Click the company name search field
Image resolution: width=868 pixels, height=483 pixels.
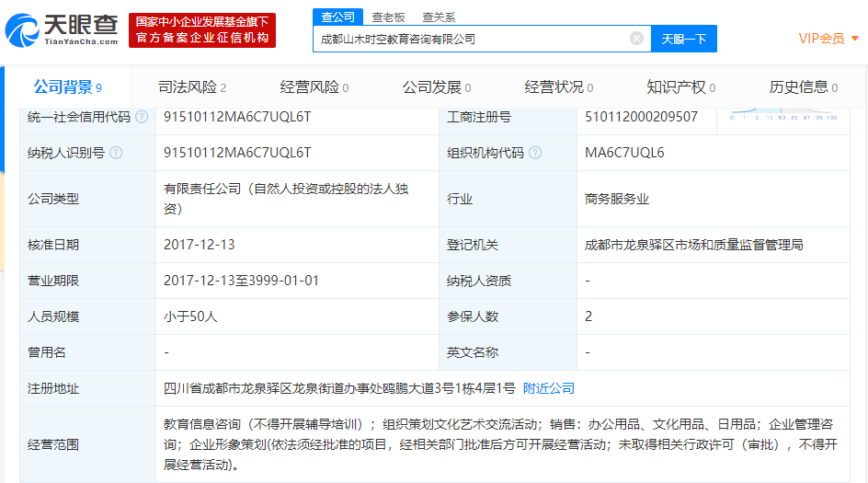click(469, 39)
